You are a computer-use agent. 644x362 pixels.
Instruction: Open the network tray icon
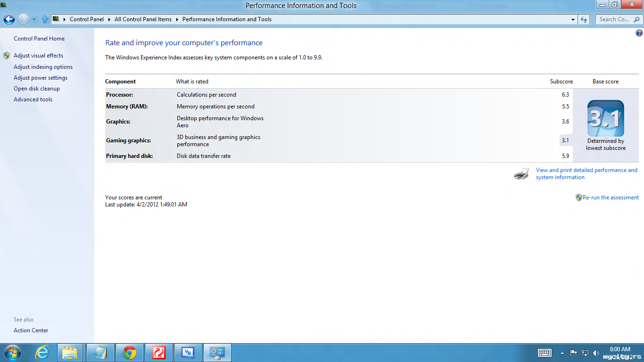pos(585,353)
